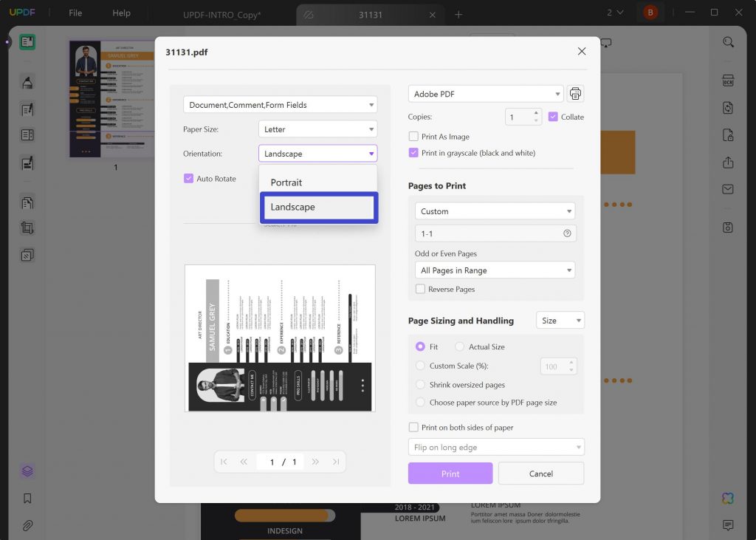This screenshot has width=756, height=540.
Task: Open the attachment paperclip icon
Action: (27, 526)
